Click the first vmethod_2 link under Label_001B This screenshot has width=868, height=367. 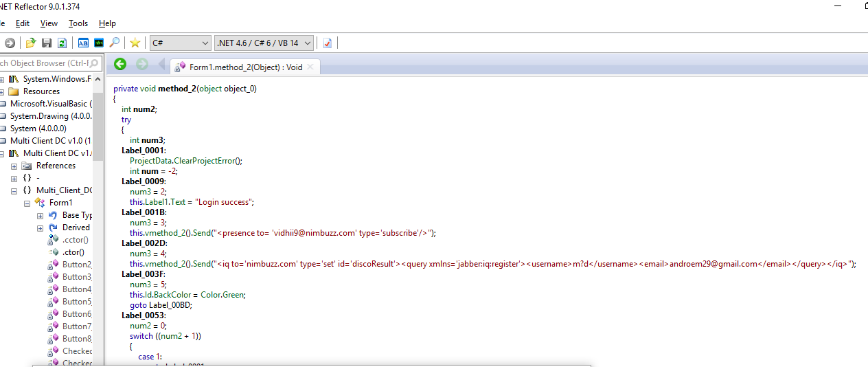(165, 232)
